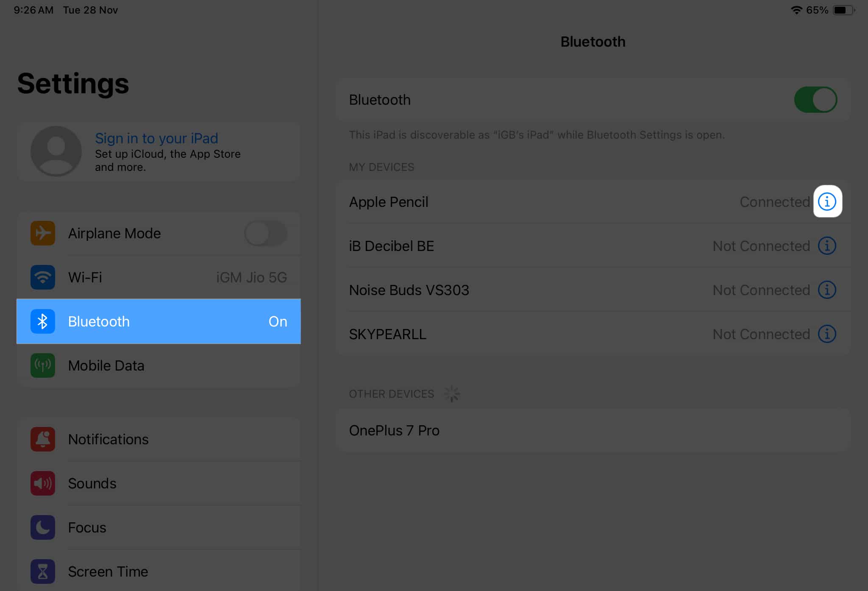The height and width of the screenshot is (591, 868).
Task: Connect to SKYPEARLL device
Action: [x=593, y=334]
